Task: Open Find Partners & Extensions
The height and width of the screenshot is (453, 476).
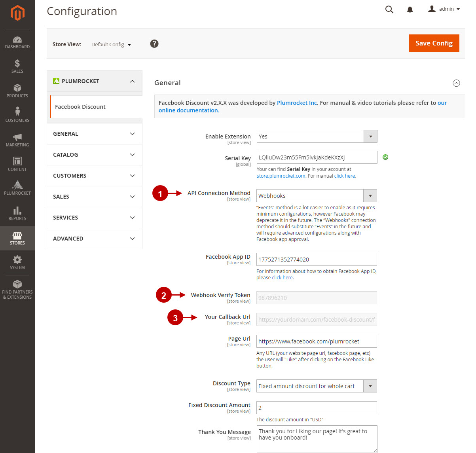Action: [x=17, y=290]
